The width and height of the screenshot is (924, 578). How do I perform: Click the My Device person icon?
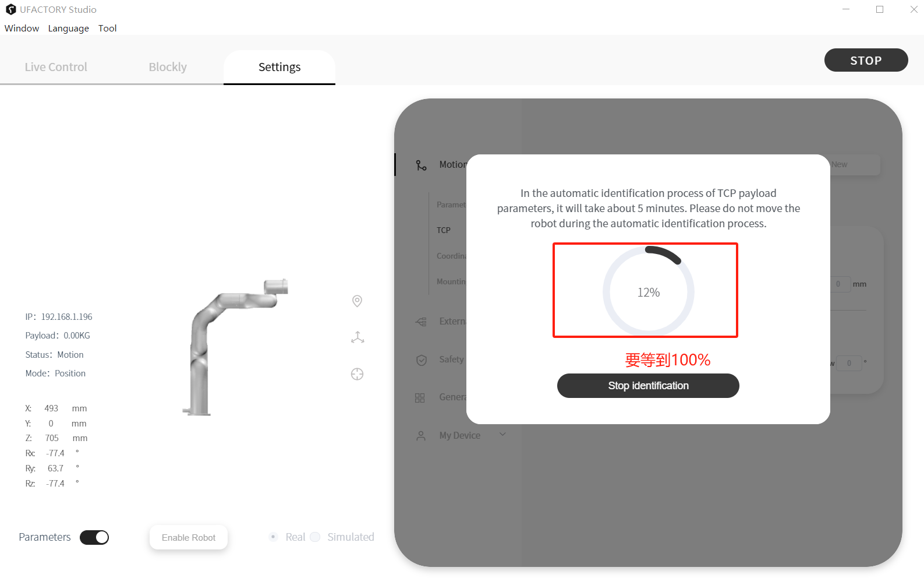click(421, 436)
